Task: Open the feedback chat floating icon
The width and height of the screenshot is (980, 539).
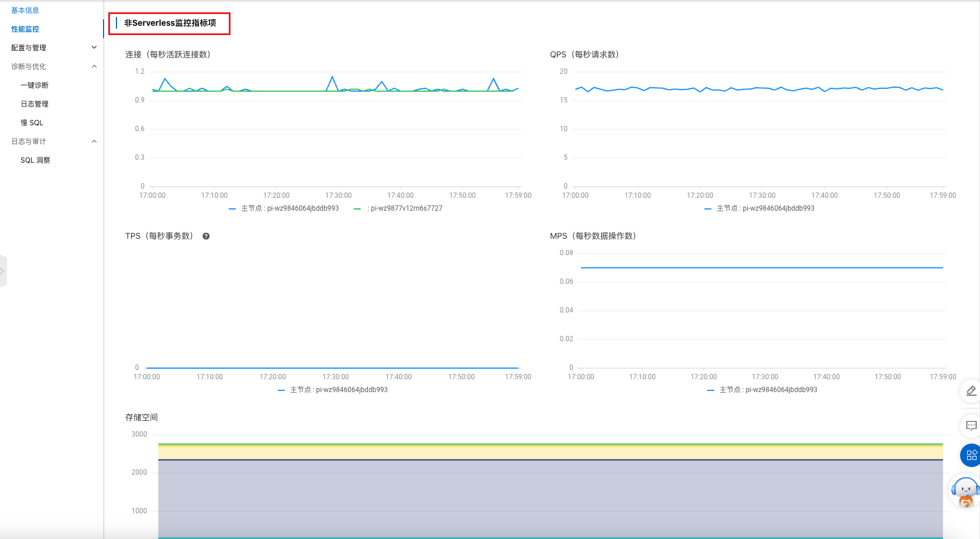Action: point(971,425)
